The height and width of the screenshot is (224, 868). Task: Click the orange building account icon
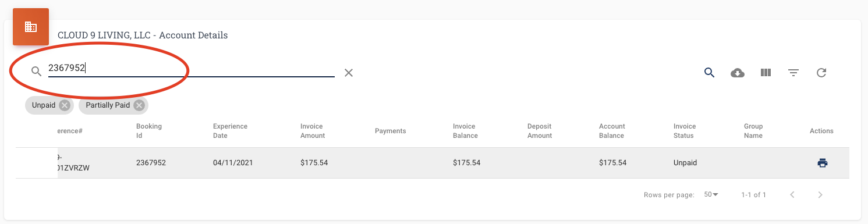click(31, 27)
